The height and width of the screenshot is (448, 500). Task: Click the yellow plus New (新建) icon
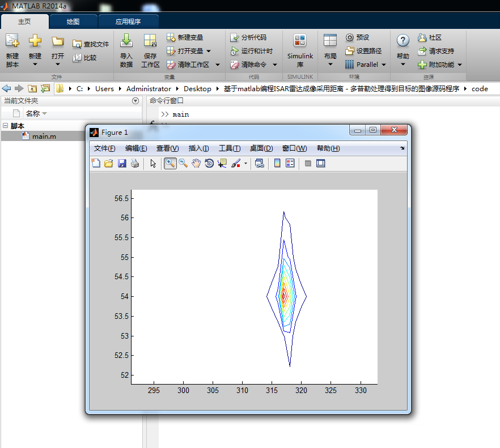point(35,41)
